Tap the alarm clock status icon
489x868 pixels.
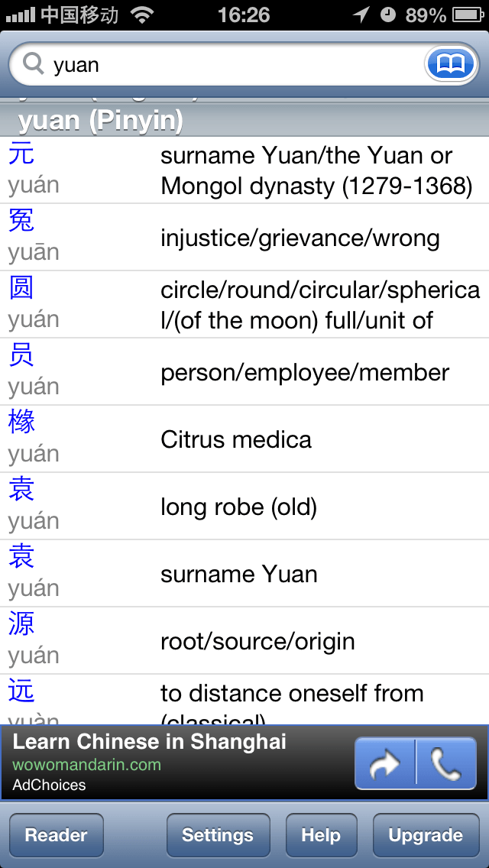click(388, 15)
